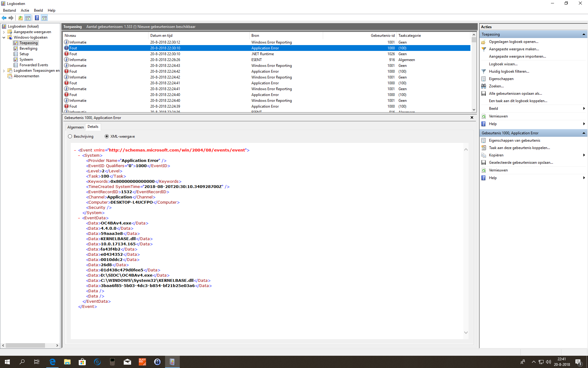Open Microsoft Store from the taskbar
Screen dimensions: 588x368
82,362
